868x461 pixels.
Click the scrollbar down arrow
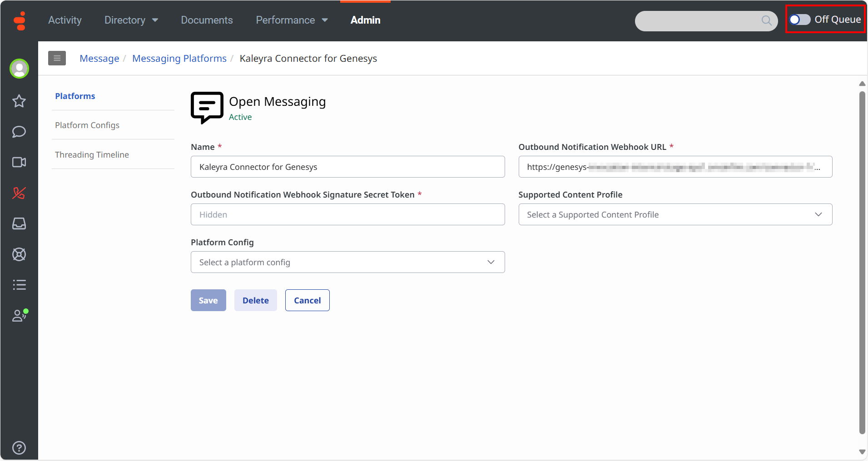(862, 452)
